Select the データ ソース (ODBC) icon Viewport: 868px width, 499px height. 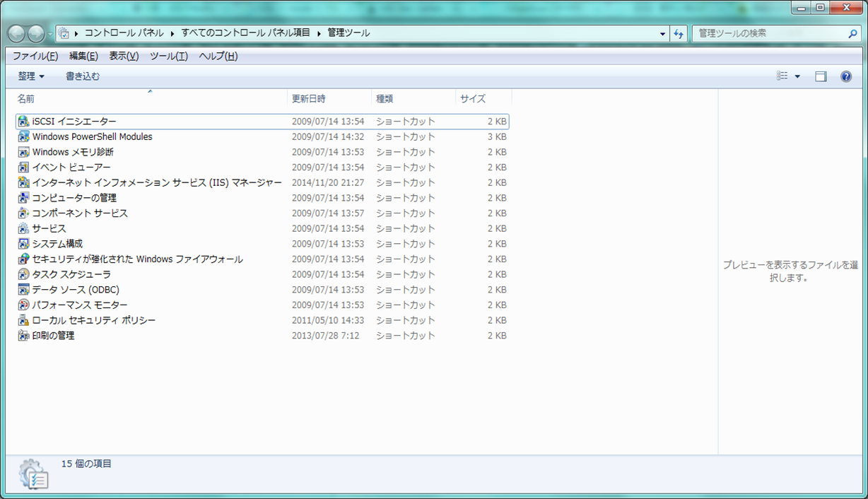[23, 290]
